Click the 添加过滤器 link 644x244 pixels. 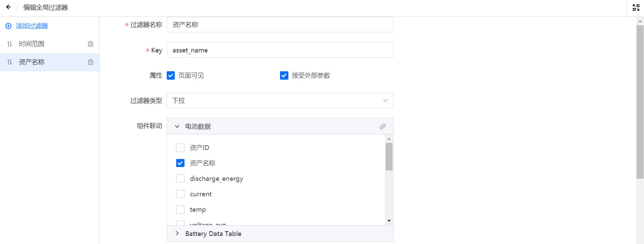pyautogui.click(x=32, y=26)
